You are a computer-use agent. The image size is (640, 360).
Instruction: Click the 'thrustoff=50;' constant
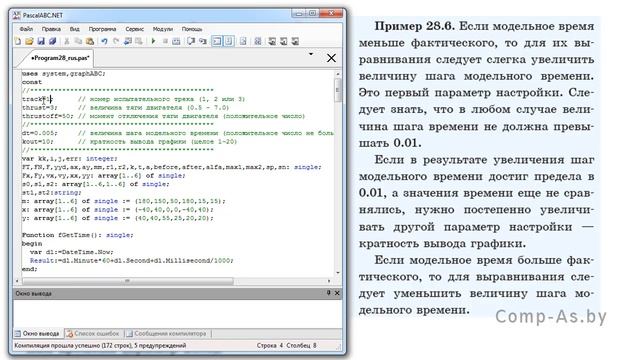[x=48, y=116]
